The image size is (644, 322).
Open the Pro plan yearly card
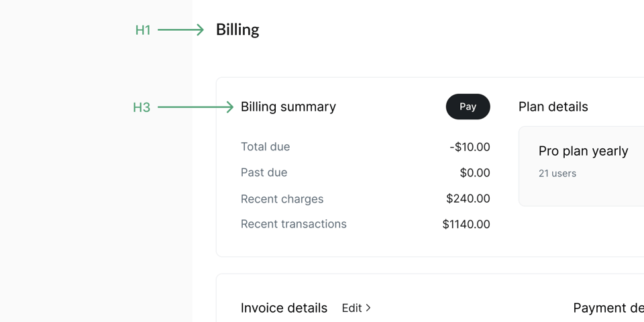(581, 166)
